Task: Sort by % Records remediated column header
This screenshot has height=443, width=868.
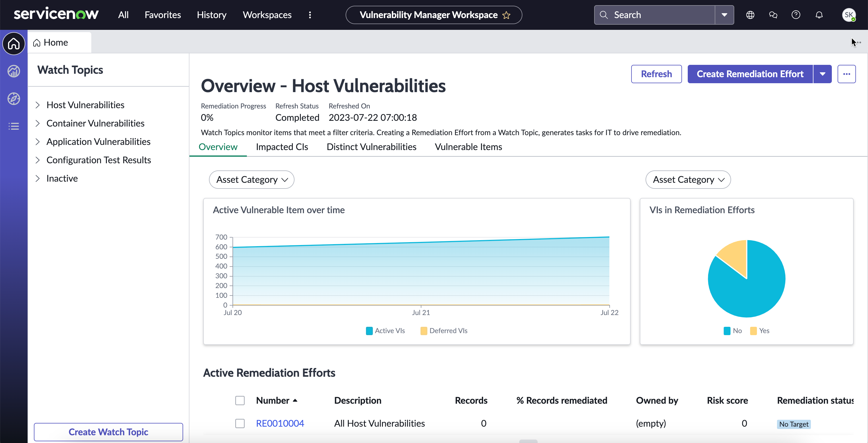Action: 562,401
